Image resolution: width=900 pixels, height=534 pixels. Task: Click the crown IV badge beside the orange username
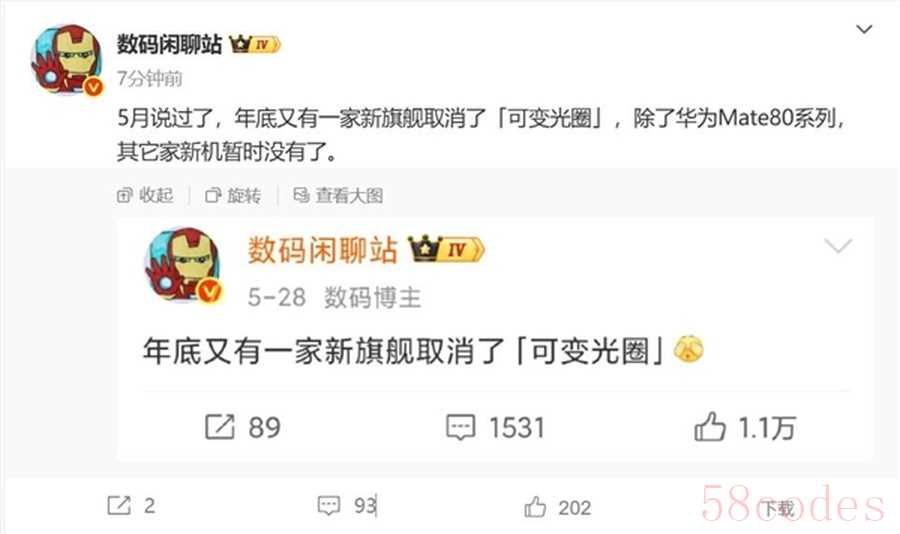click(x=446, y=249)
